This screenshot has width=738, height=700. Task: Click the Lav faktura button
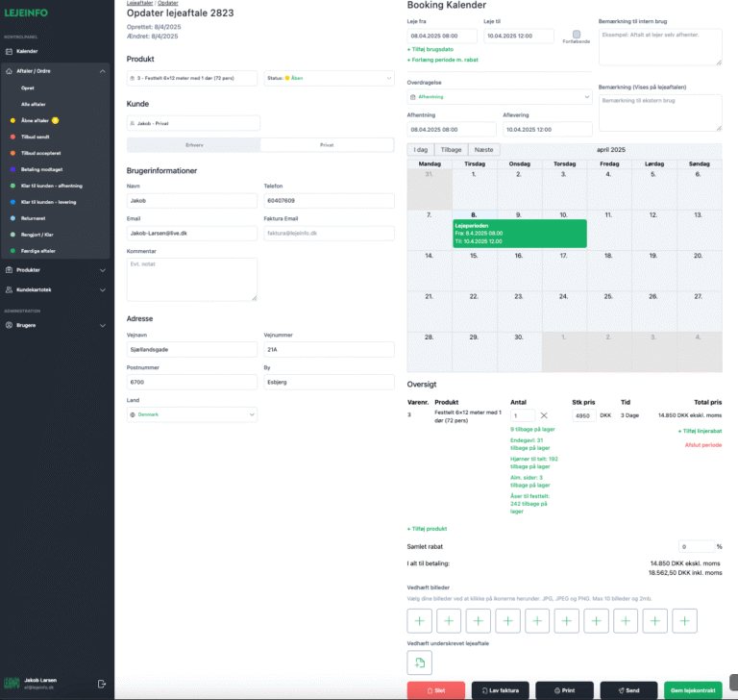coord(500,690)
